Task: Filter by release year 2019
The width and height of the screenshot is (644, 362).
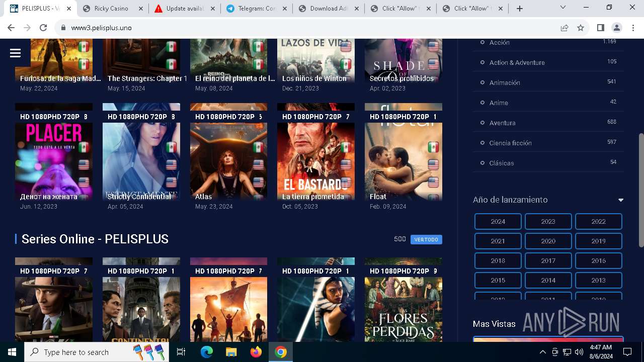Action: (x=599, y=241)
